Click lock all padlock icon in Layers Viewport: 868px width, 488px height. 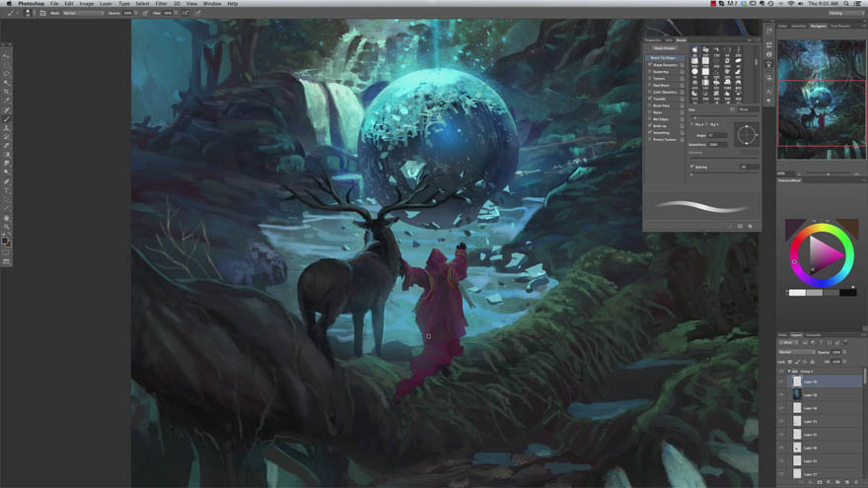pos(812,362)
